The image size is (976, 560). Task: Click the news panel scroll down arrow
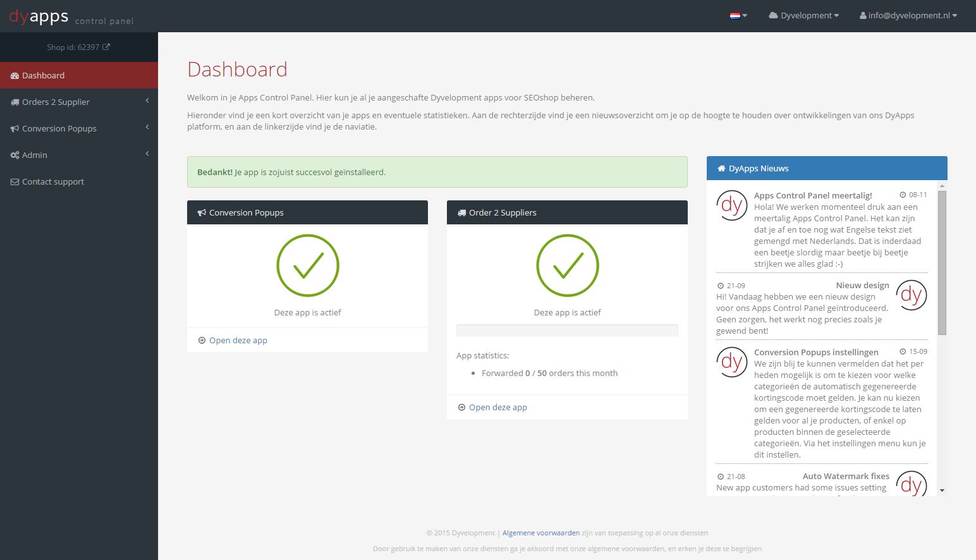pos(942,490)
